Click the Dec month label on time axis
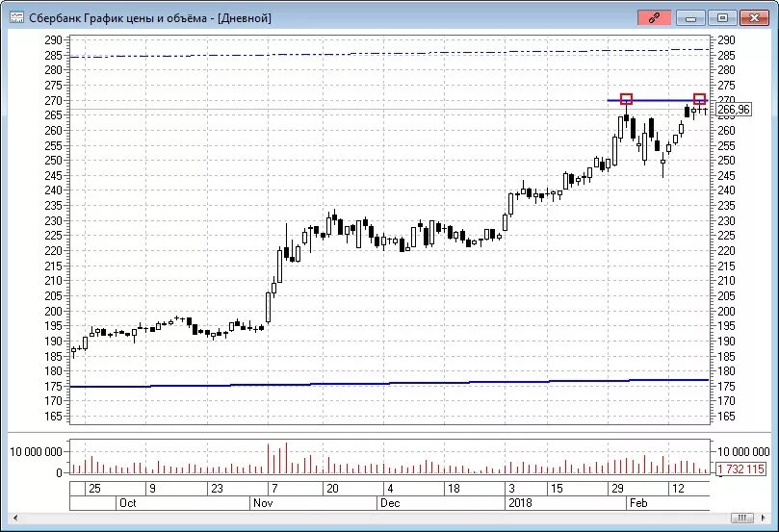 390,503
